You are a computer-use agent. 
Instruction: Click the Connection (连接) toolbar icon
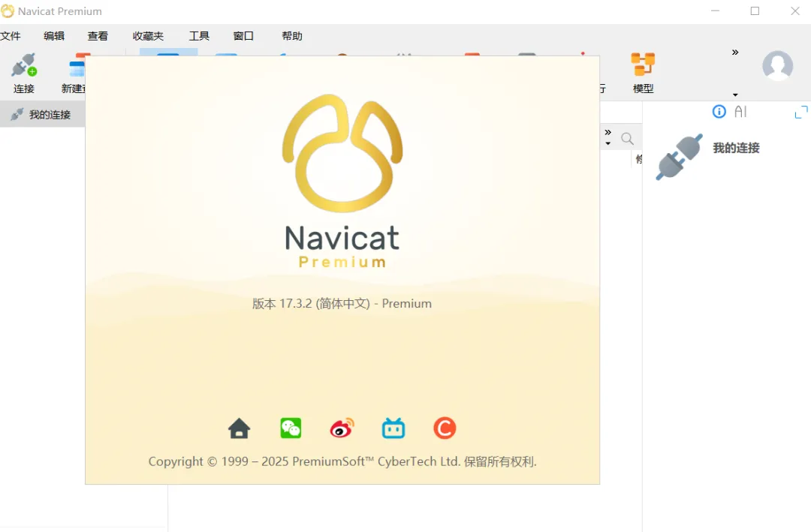point(24,73)
